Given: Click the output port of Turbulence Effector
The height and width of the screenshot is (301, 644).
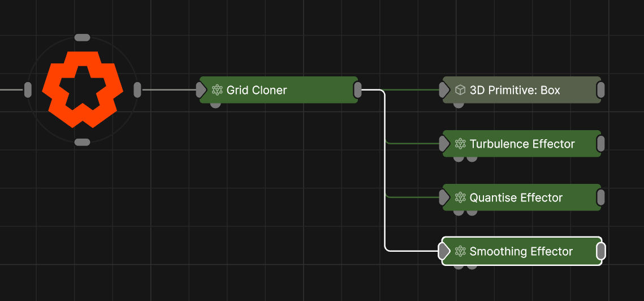Looking at the screenshot, I should coord(600,144).
